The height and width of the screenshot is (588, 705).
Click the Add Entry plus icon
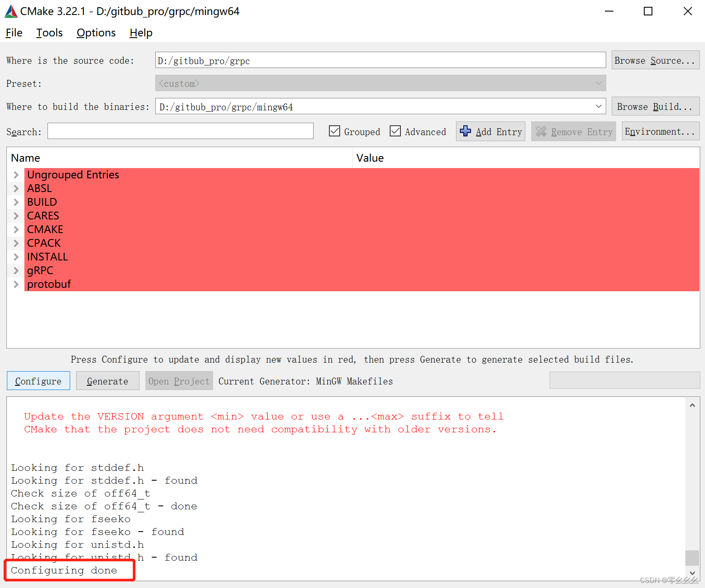466,131
